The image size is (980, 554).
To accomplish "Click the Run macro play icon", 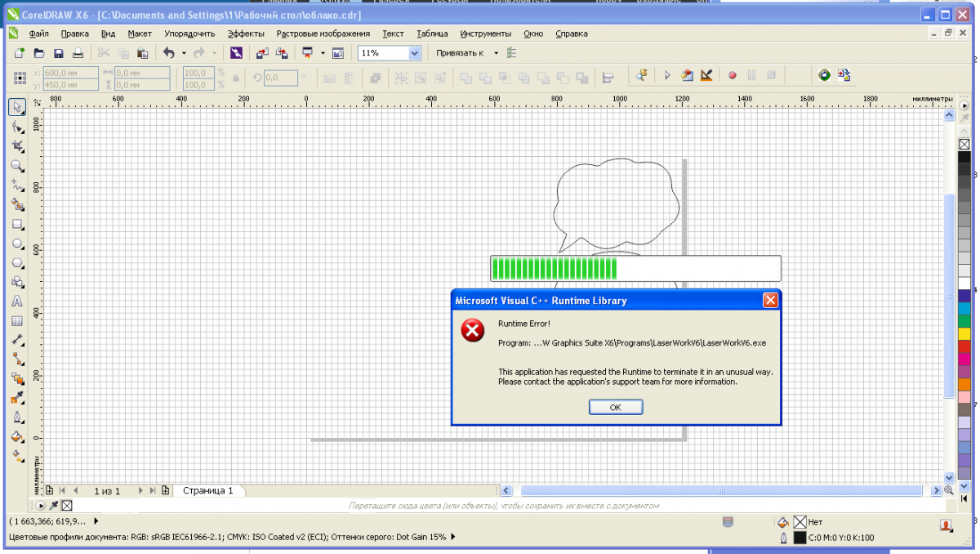I will coord(667,76).
